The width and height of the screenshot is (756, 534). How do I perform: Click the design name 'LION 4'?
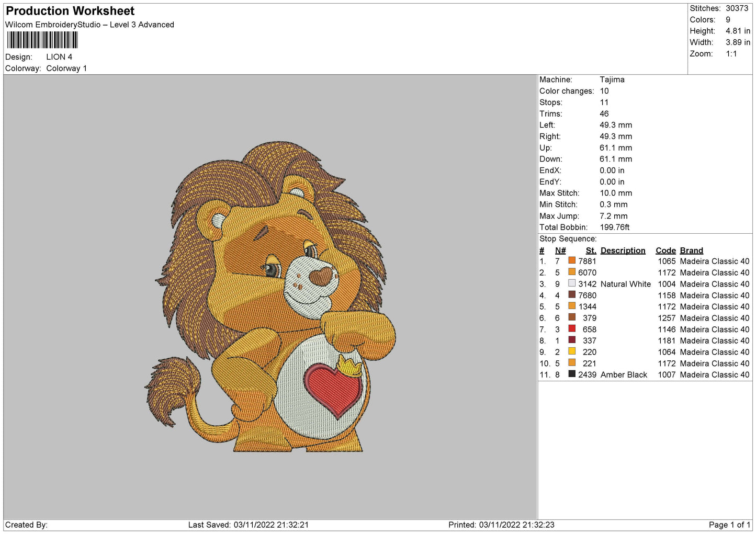pyautogui.click(x=59, y=57)
